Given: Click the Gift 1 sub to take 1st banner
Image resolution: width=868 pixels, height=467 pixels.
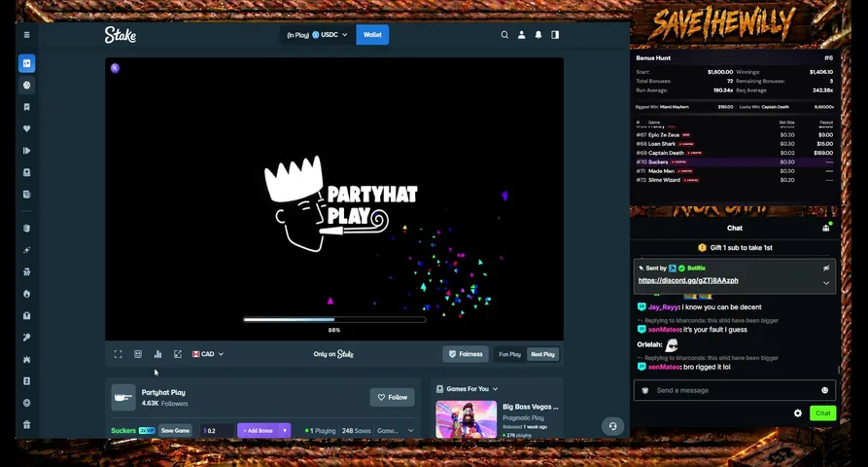Looking at the screenshot, I should tap(735, 248).
